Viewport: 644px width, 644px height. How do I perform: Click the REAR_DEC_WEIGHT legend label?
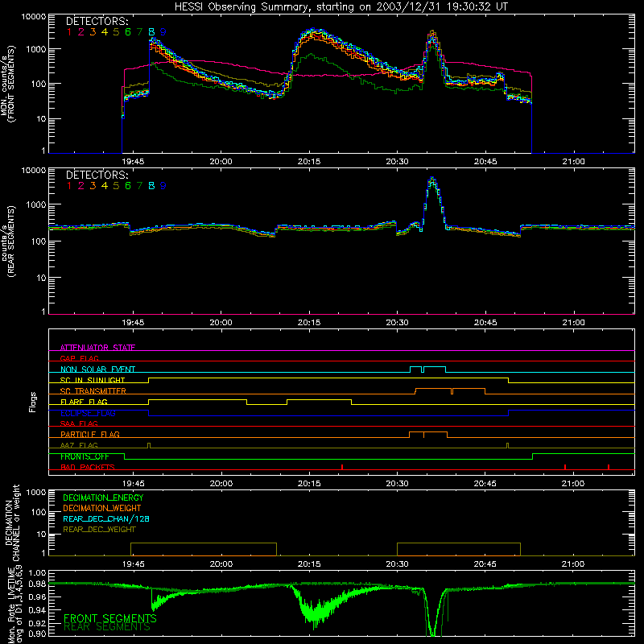99,530
